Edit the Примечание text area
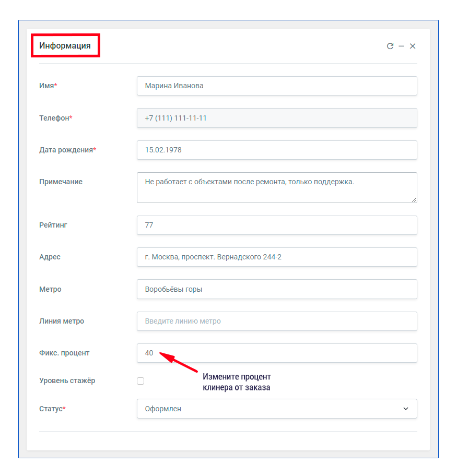 [277, 187]
